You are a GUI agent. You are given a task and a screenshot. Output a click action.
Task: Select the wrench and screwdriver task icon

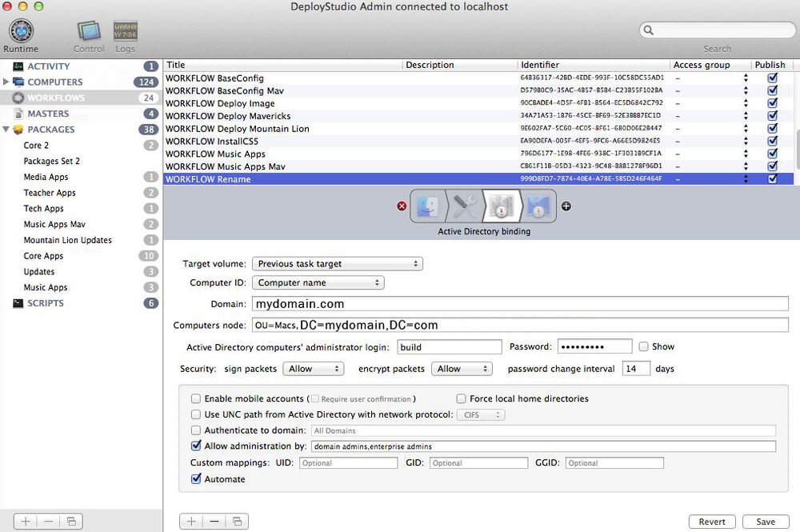pos(464,206)
